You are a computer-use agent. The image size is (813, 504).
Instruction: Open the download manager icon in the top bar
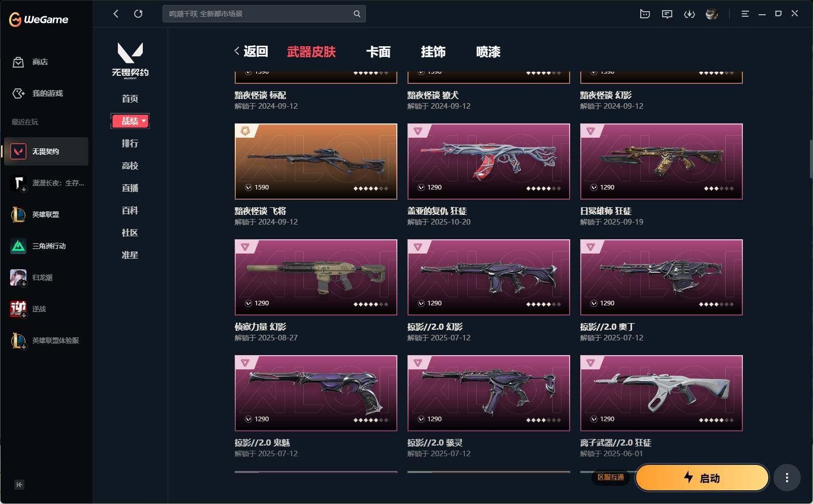(689, 14)
